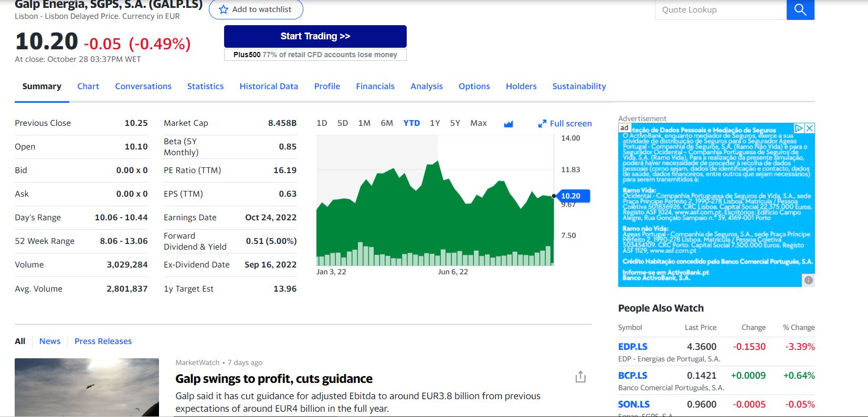Open the Profile tab
The image size is (868, 417).
click(x=327, y=87)
